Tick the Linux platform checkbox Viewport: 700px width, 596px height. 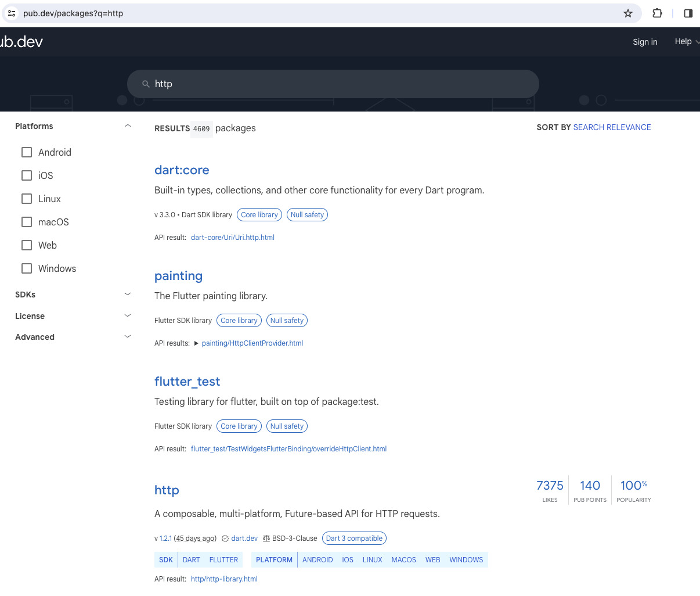tap(27, 199)
